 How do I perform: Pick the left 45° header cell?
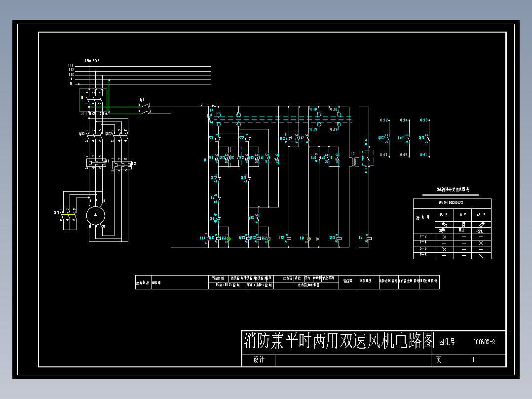point(444,215)
